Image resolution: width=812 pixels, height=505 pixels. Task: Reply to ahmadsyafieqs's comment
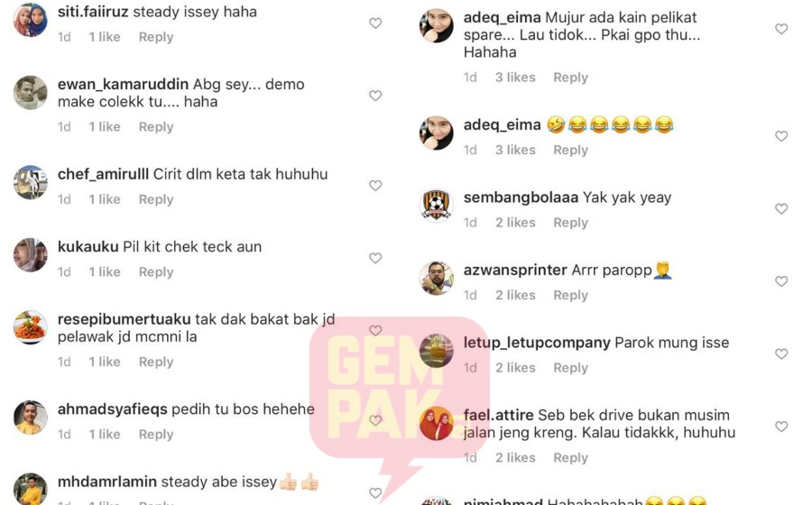tap(156, 435)
